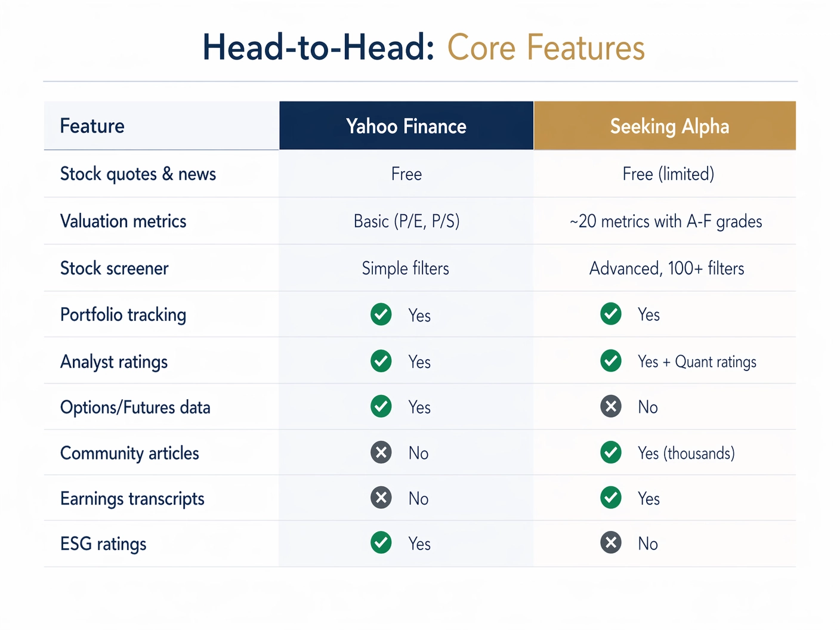The image size is (840, 630).
Task: Click Yahoo Options/Futures data check icon
Action: [381, 406]
